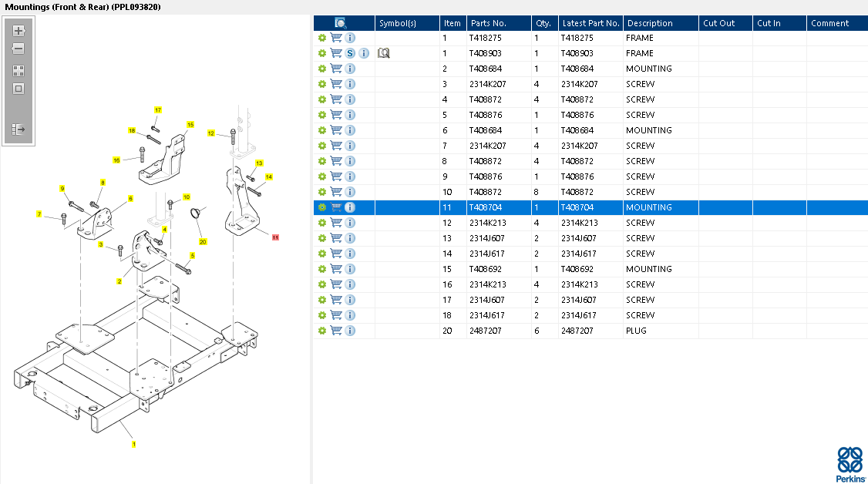Open the symbol book icon for T408903

pos(384,53)
